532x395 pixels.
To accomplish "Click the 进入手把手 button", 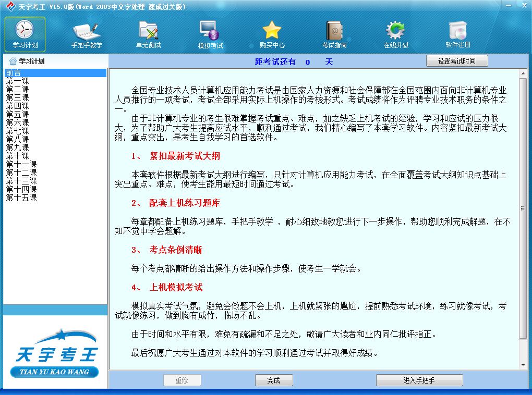I will tap(419, 380).
